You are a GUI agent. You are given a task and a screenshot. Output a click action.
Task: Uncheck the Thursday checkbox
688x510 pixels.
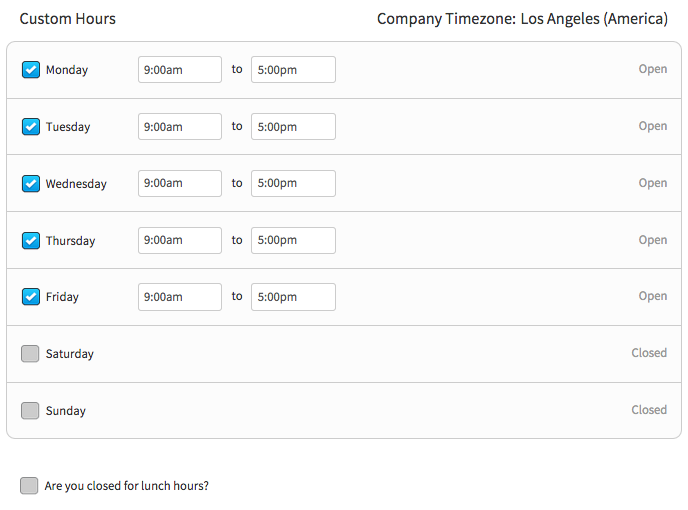point(31,241)
